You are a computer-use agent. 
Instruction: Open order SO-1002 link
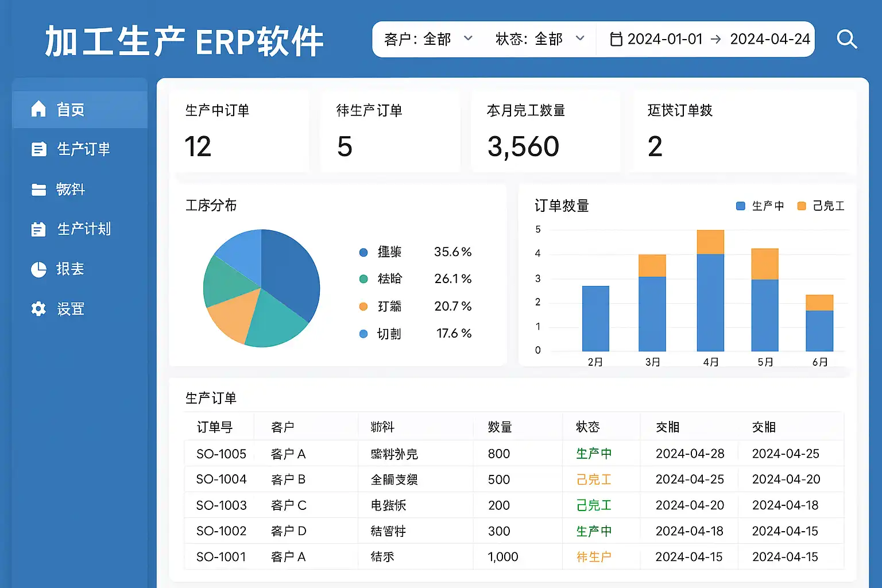[x=221, y=531]
